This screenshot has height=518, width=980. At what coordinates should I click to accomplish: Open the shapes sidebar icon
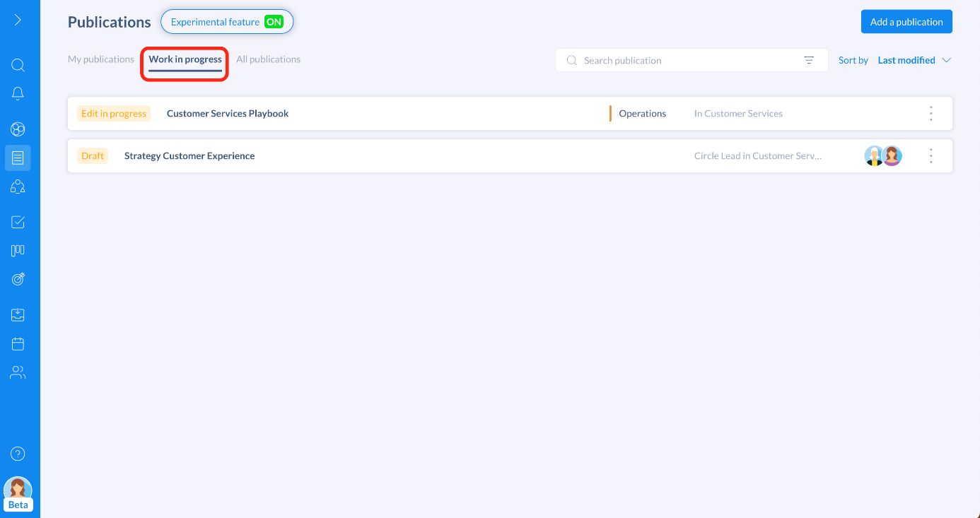pyautogui.click(x=18, y=187)
